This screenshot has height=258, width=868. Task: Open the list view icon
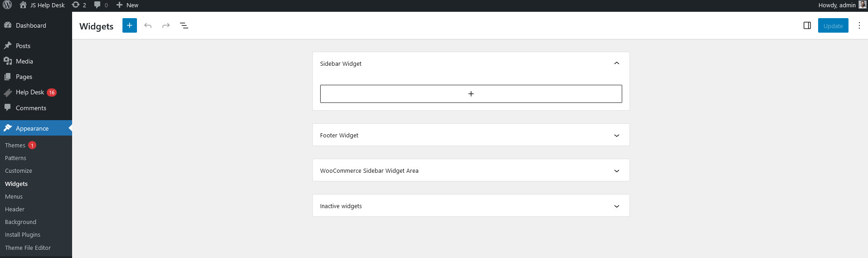click(x=184, y=25)
